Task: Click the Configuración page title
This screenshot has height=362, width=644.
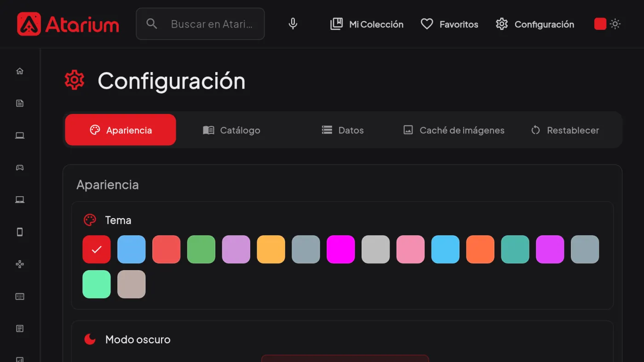Action: coord(172,81)
